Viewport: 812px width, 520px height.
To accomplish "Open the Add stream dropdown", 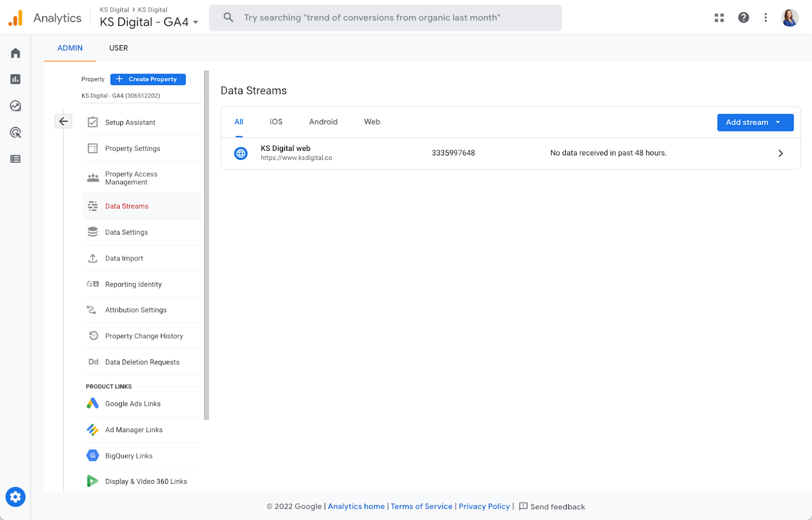I will [x=755, y=122].
